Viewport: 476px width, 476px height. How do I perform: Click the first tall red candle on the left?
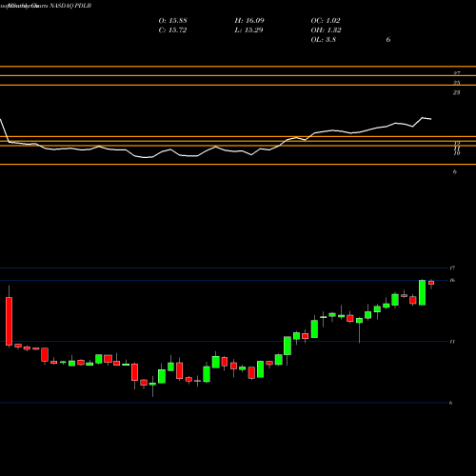[10, 321]
